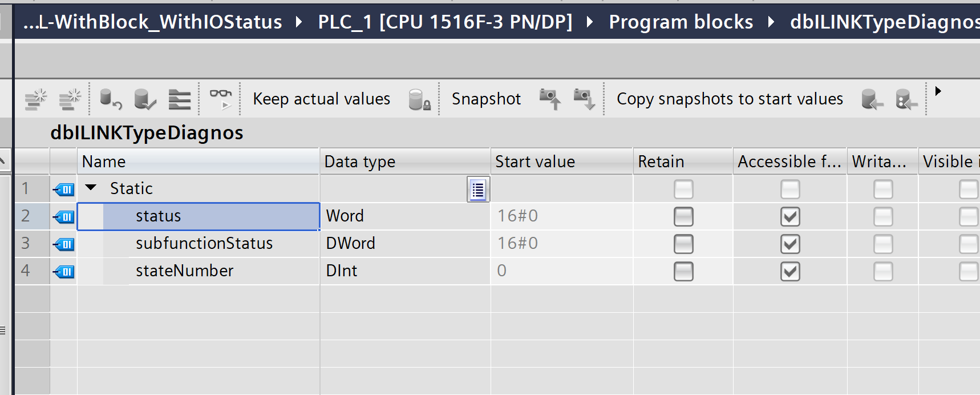Click the database checkmark toolbar icon

145,99
